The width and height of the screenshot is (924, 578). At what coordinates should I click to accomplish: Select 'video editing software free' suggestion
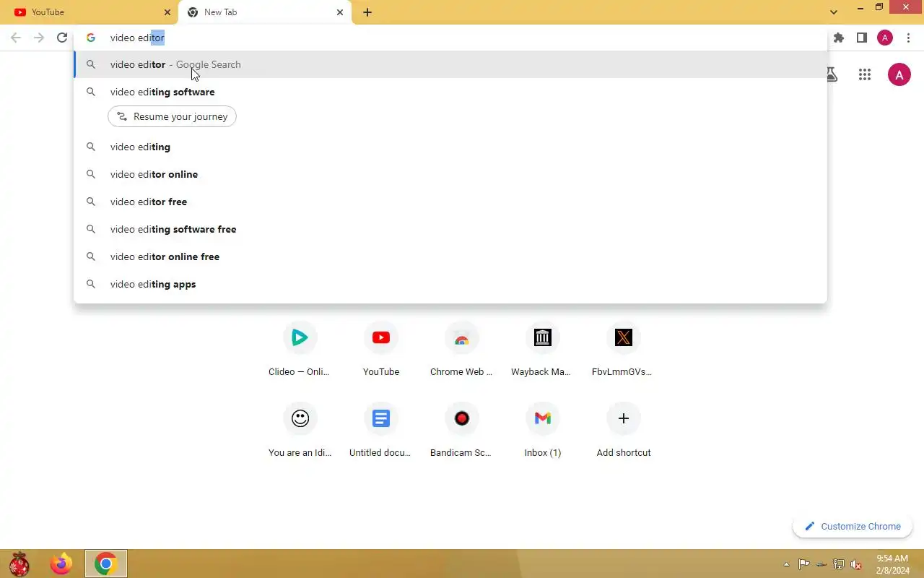[x=450, y=229]
